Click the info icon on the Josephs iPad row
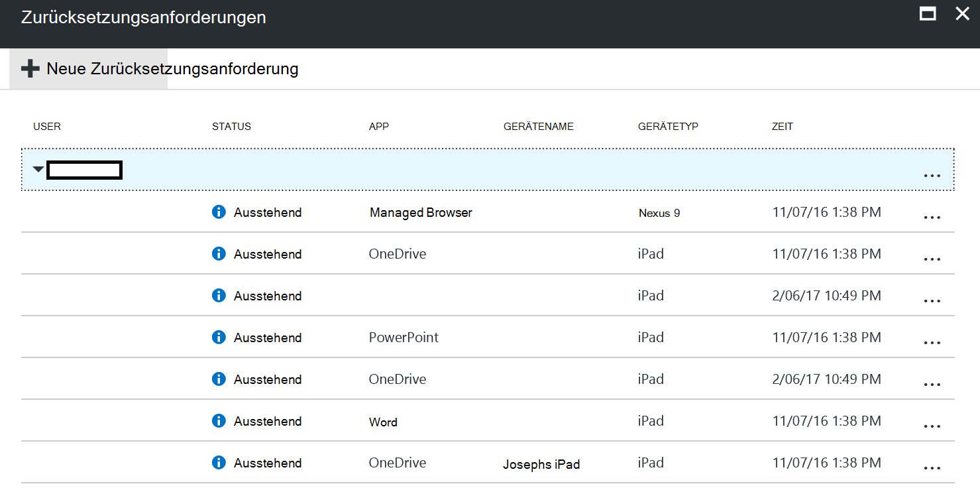The width and height of the screenshot is (980, 490). [219, 463]
